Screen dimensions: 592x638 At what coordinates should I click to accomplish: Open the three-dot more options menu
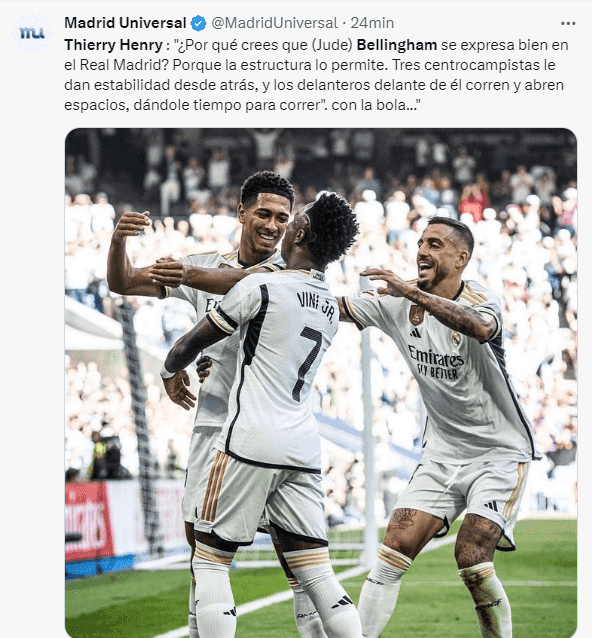point(568,24)
